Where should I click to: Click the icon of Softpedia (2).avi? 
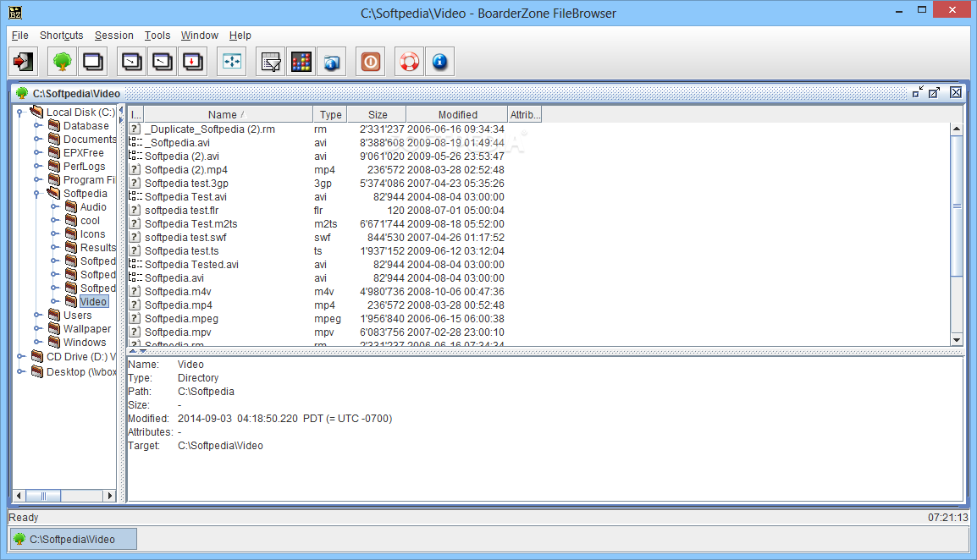click(135, 156)
